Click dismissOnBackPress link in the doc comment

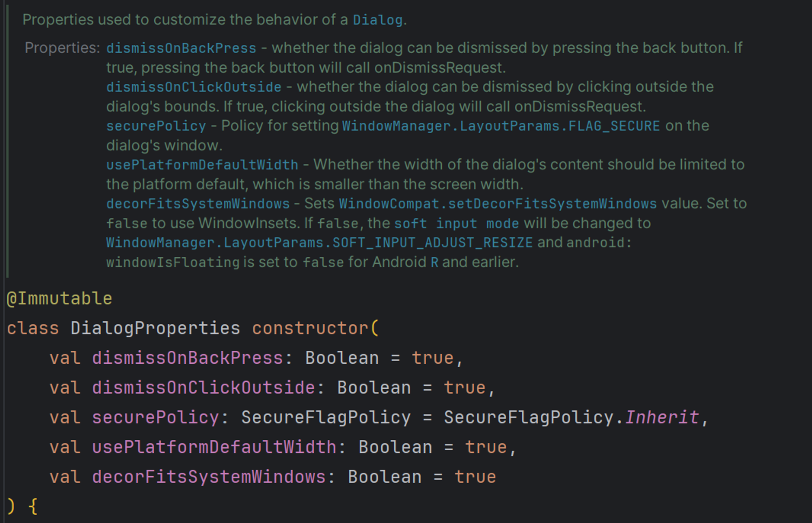click(x=181, y=48)
